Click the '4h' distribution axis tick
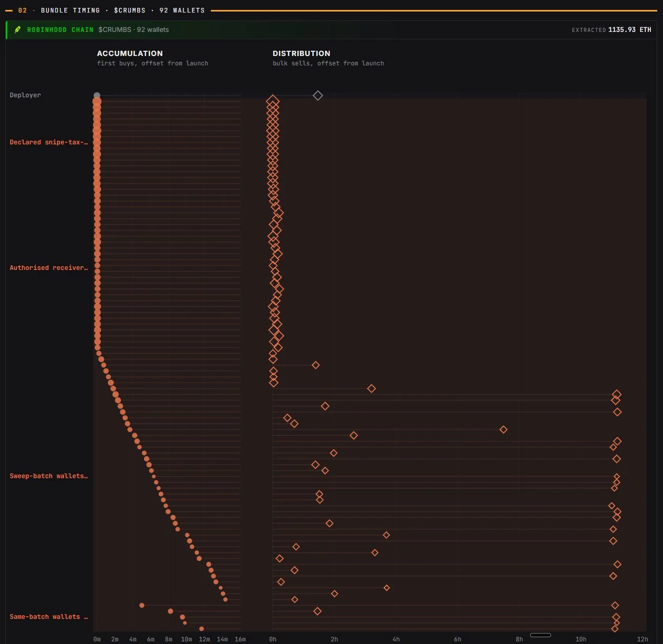 (396, 639)
